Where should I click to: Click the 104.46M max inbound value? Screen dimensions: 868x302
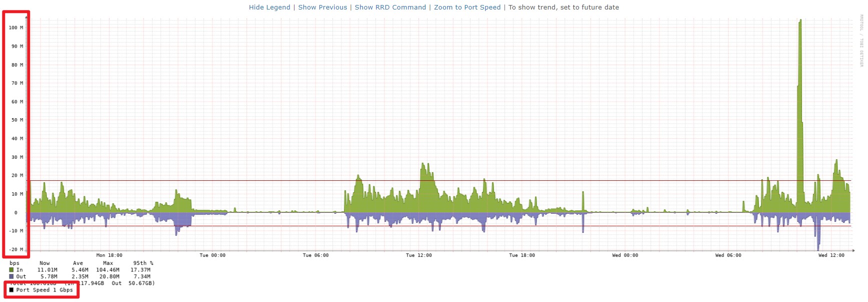click(107, 270)
